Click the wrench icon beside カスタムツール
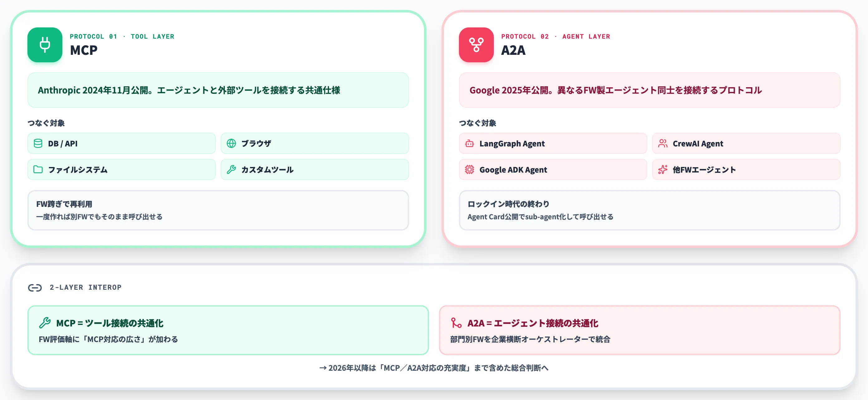Image resolution: width=868 pixels, height=400 pixels. pyautogui.click(x=231, y=169)
